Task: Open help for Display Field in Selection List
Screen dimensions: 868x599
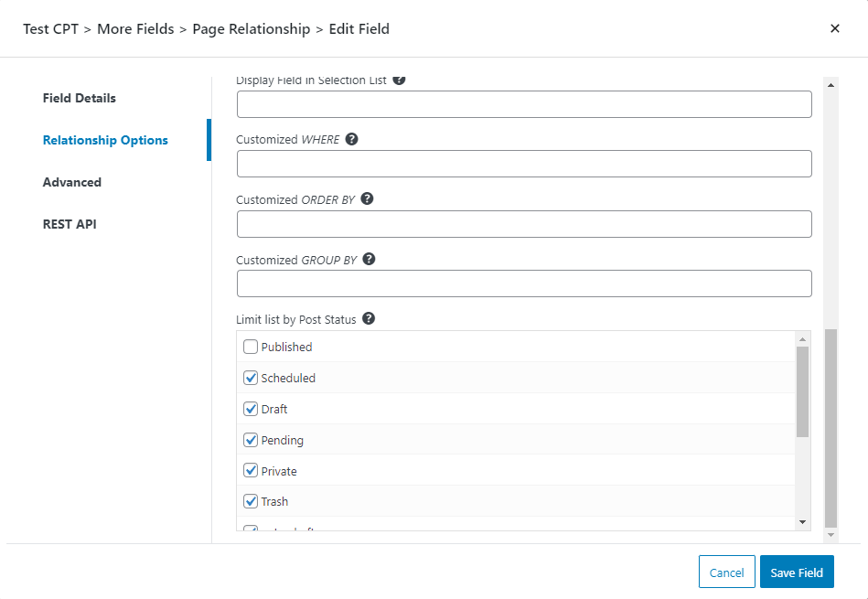Action: [x=399, y=80]
